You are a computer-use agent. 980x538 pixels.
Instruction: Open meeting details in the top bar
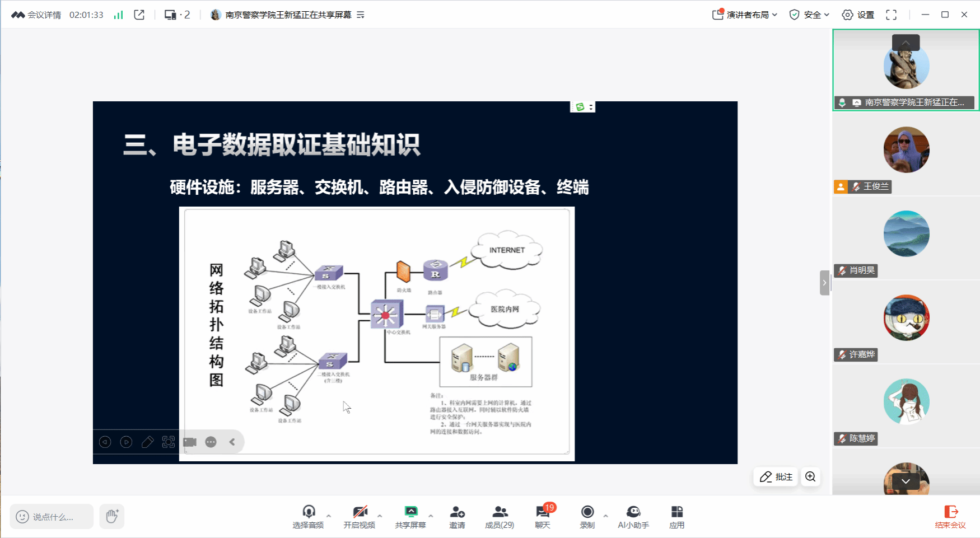click(x=36, y=15)
